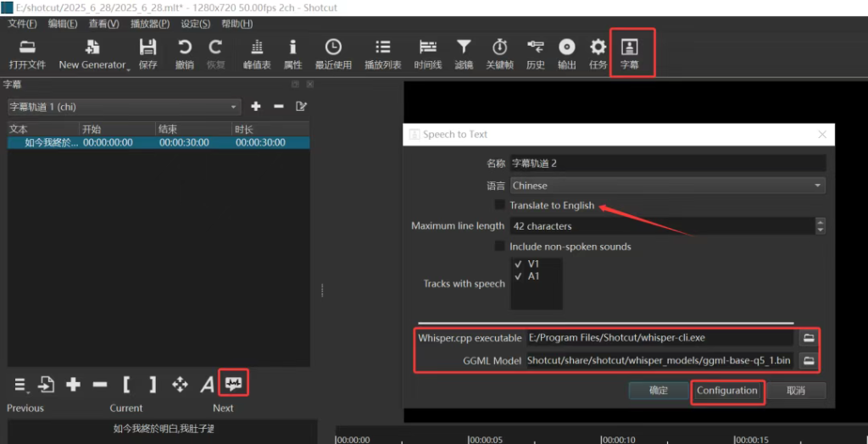Open the 打开文件 toolbar icon
The width and height of the screenshot is (868, 444).
click(26, 54)
